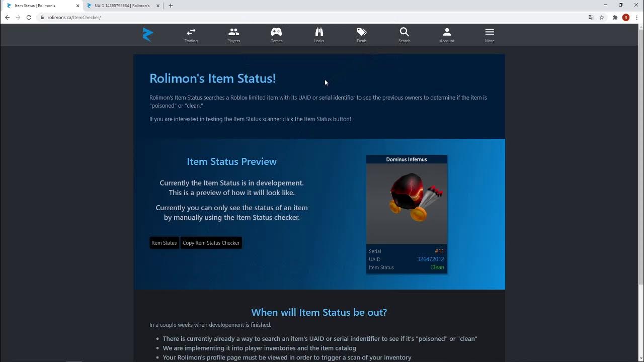Open the browser extensions puzzle icon

click(615, 17)
